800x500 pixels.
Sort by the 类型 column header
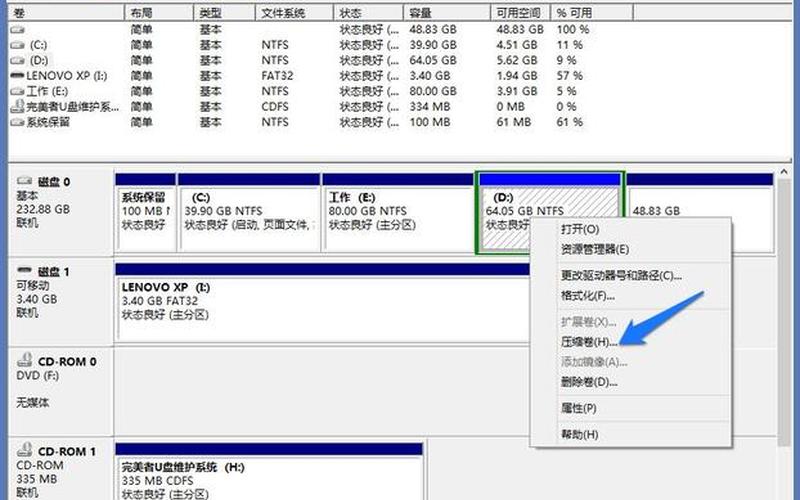(224, 13)
